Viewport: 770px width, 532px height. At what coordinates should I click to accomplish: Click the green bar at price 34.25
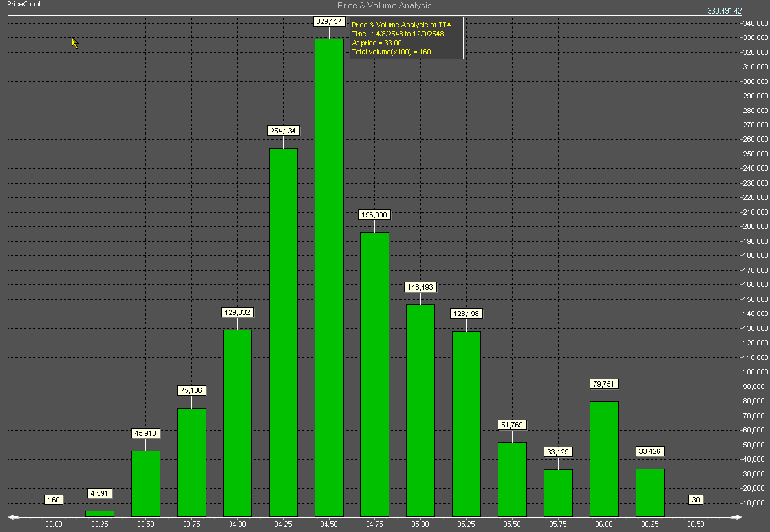[x=283, y=332]
